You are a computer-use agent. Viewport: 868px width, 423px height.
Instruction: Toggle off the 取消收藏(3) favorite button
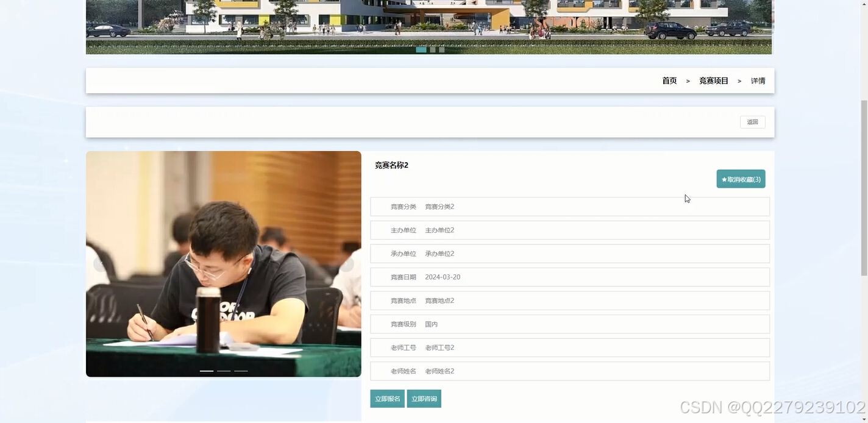tap(741, 179)
